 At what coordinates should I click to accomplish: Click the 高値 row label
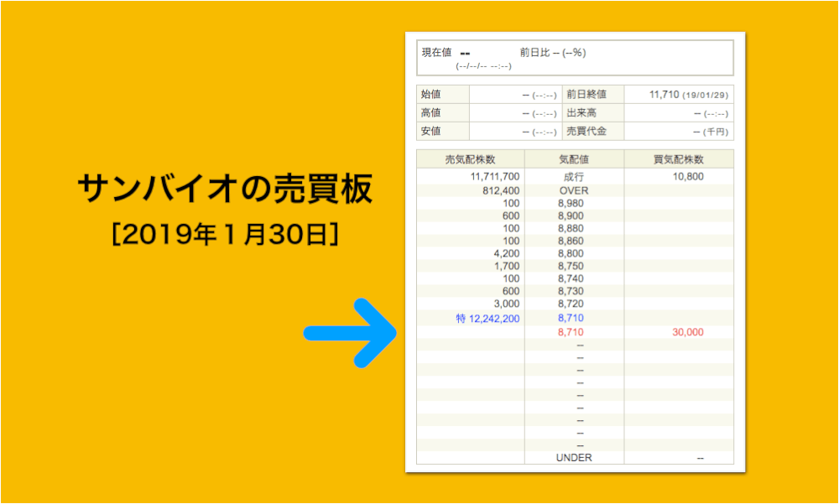(x=431, y=113)
